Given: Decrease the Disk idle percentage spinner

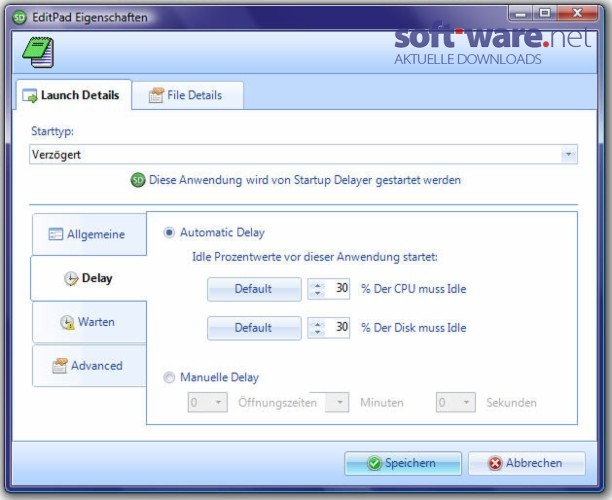Looking at the screenshot, I should (x=318, y=332).
